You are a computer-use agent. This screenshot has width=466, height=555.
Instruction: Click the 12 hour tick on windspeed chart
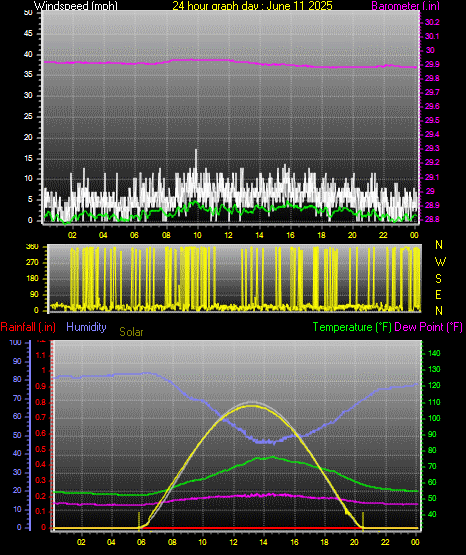pos(228,235)
